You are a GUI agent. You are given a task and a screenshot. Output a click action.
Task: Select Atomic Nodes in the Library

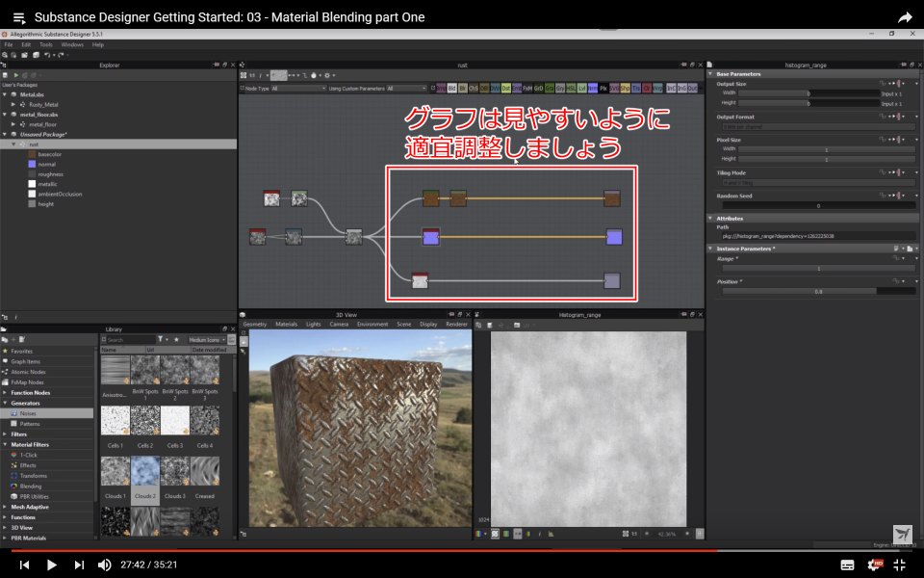click(x=28, y=372)
